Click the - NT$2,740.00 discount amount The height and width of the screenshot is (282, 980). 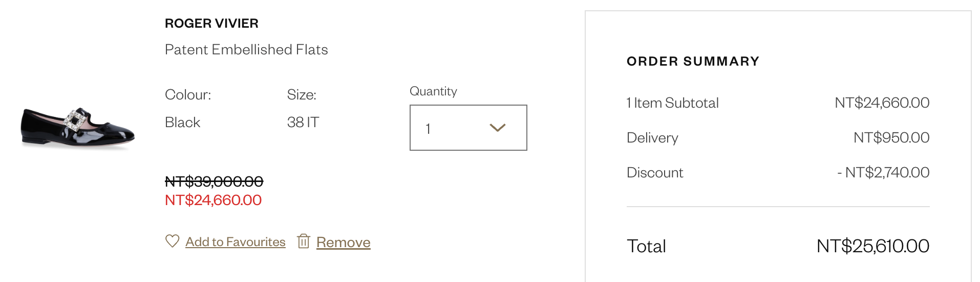click(883, 173)
